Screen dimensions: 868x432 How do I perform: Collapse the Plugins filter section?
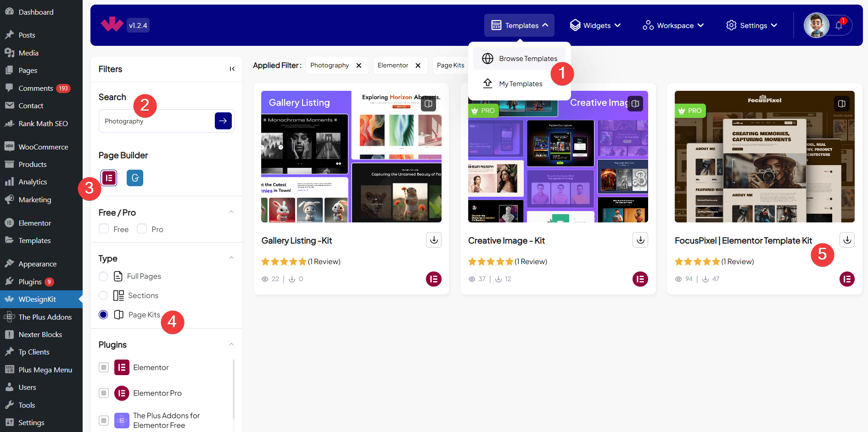click(231, 344)
